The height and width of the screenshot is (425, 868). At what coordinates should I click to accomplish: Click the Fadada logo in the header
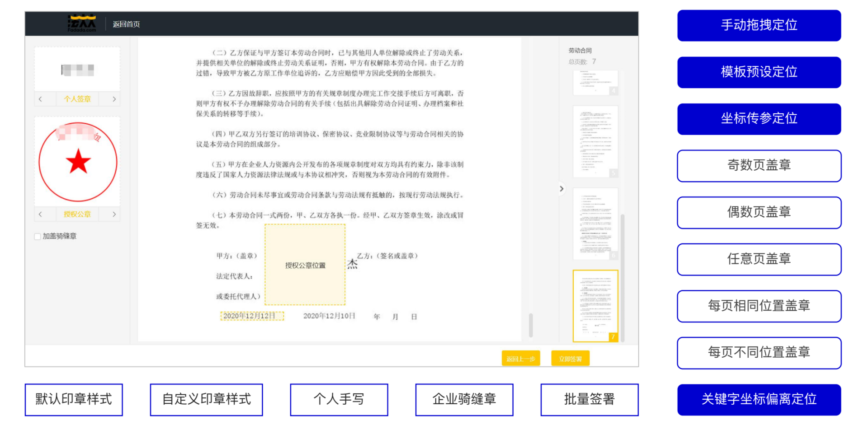pos(82,23)
